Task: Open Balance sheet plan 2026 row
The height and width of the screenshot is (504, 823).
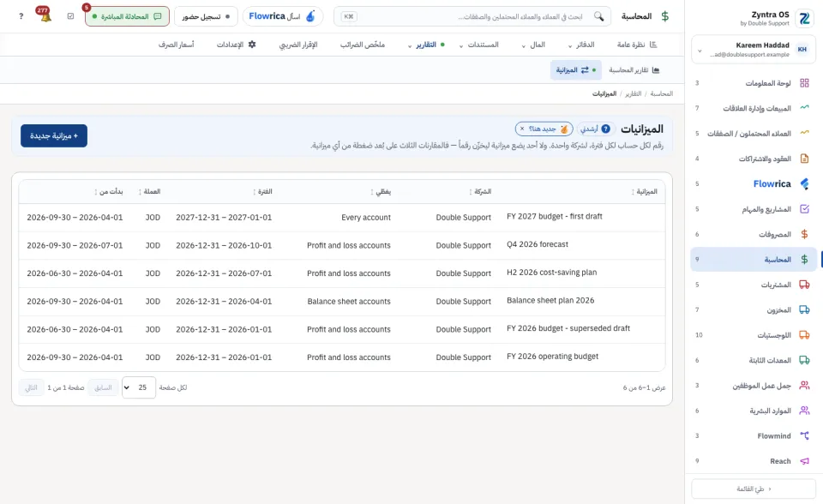Action: pos(550,300)
